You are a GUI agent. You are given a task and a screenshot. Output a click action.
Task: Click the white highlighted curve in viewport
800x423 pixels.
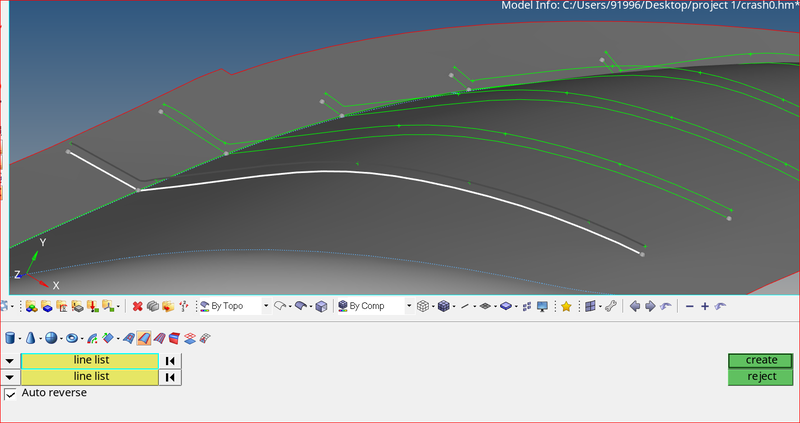click(327, 172)
